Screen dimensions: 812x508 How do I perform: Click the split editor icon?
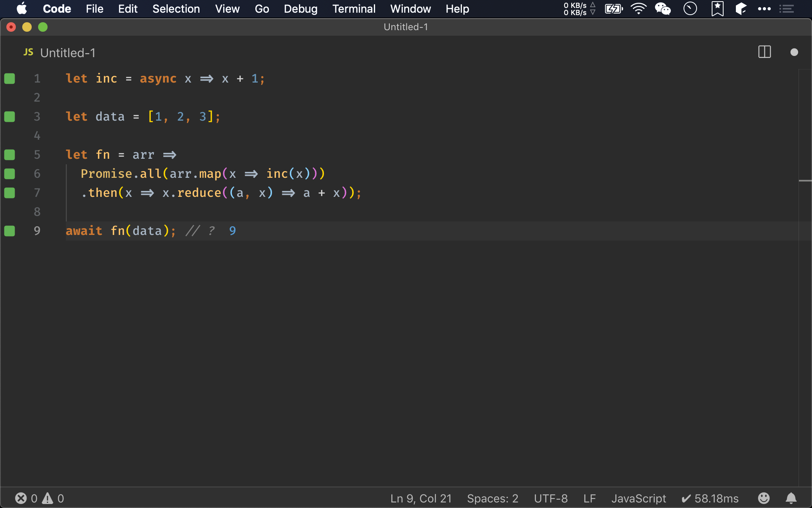(765, 52)
